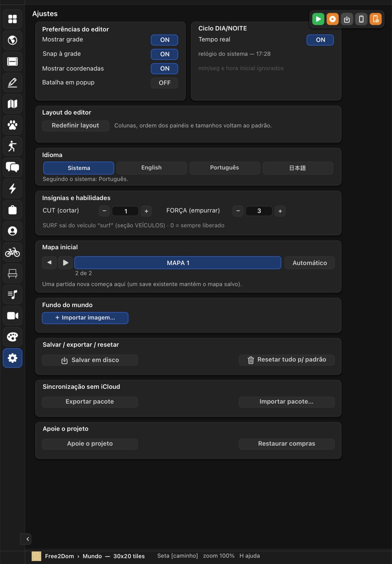Toggle Mostrar grade switch
Viewport: 392px width, 564px height.
tap(165, 40)
